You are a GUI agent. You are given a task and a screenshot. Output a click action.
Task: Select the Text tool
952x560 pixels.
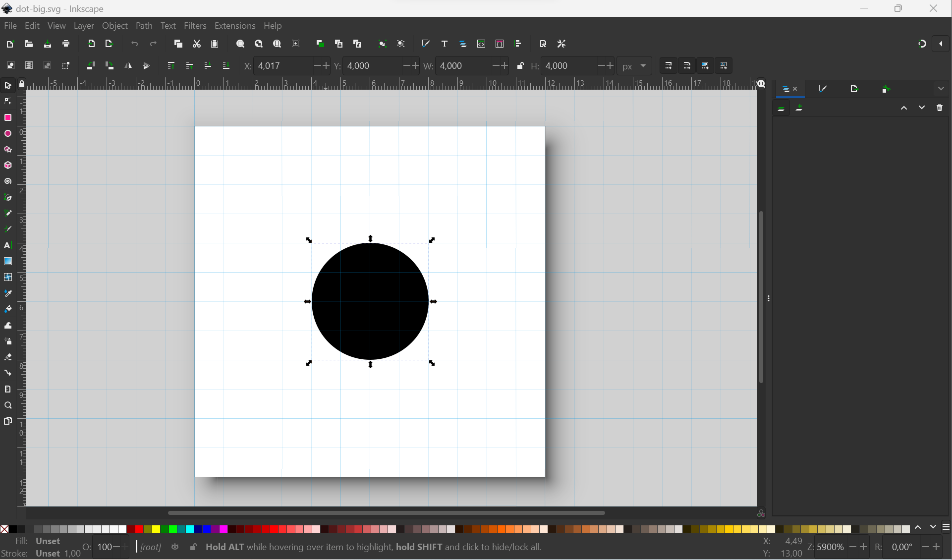(x=8, y=245)
